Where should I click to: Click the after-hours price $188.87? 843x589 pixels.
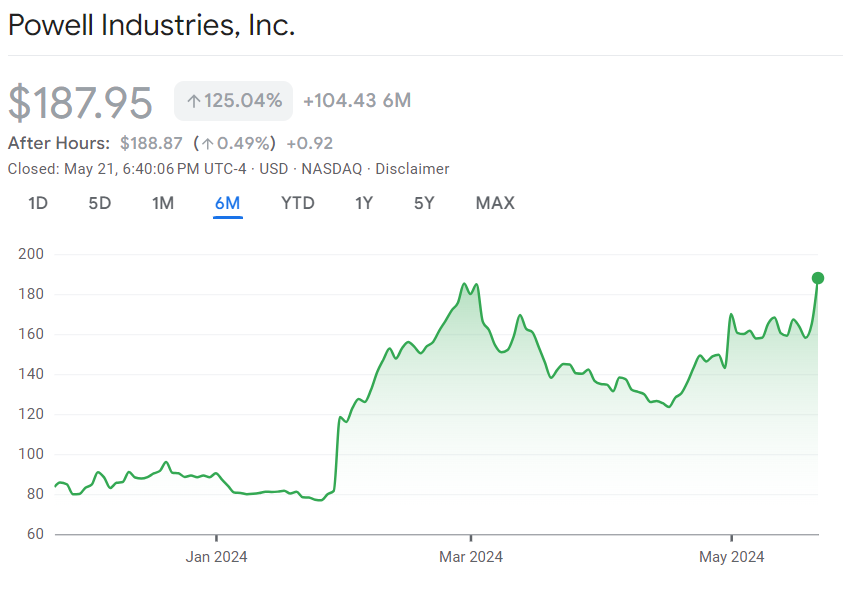pos(151,143)
